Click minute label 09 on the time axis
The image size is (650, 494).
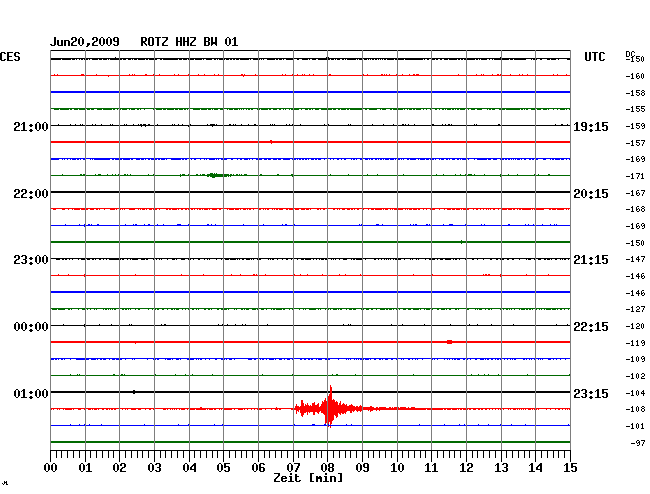click(362, 468)
